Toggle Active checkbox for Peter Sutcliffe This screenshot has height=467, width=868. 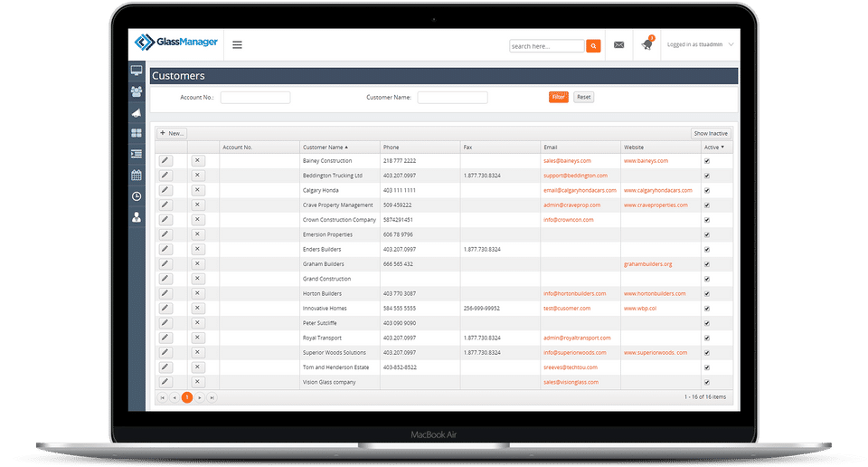[707, 323]
